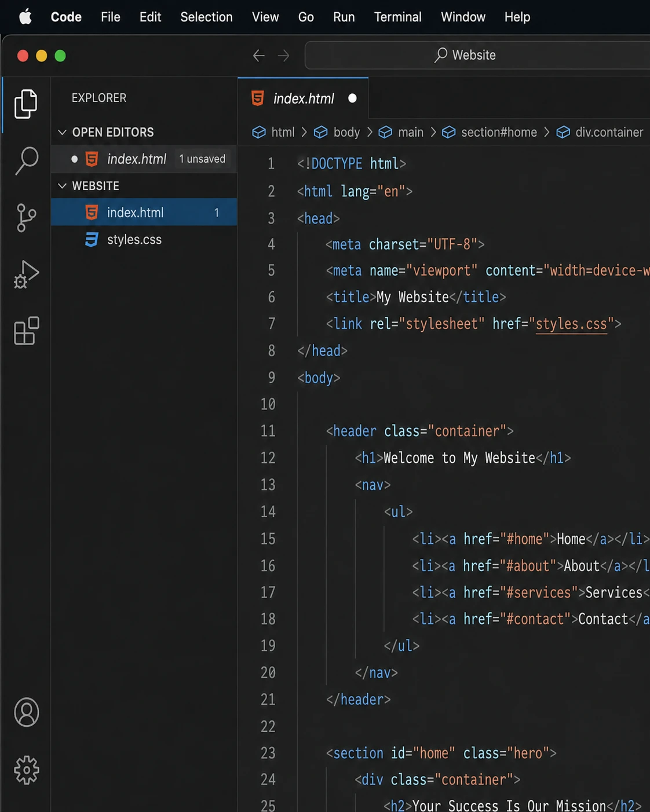Click the EXPLORER panel title
650x812 pixels.
pos(99,98)
